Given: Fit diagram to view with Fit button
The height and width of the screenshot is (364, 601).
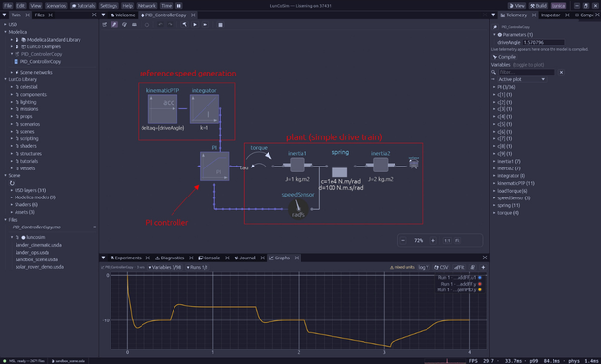Looking at the screenshot, I should (x=458, y=241).
